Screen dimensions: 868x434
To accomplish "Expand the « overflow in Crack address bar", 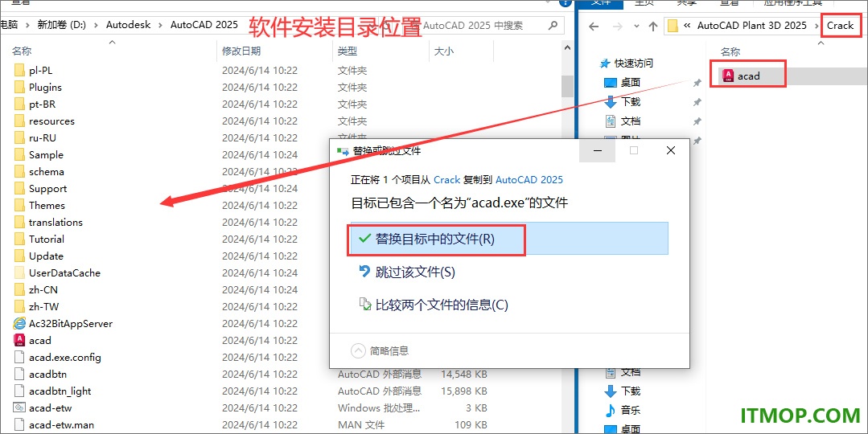I will pyautogui.click(x=687, y=26).
